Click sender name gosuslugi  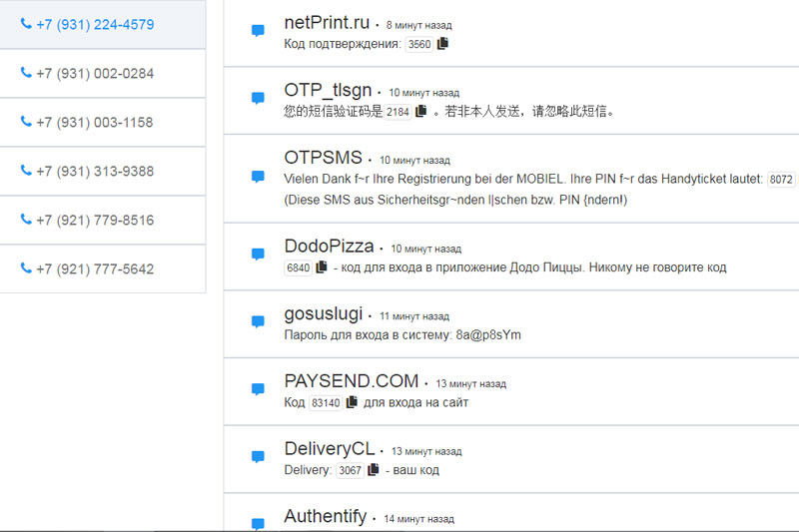point(323,313)
